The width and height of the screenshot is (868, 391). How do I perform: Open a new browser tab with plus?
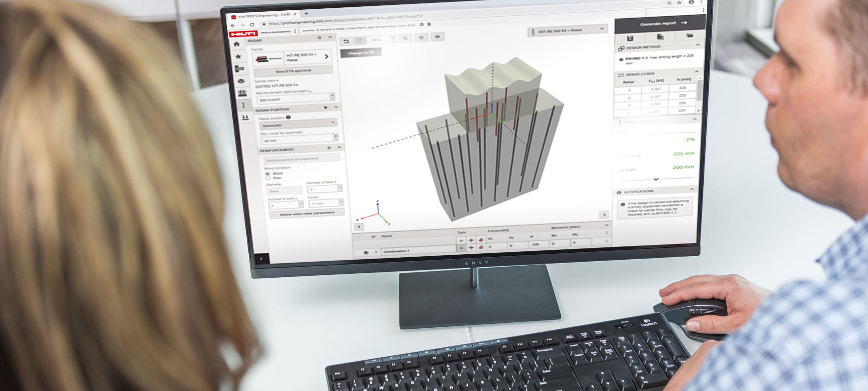pyautogui.click(x=306, y=14)
